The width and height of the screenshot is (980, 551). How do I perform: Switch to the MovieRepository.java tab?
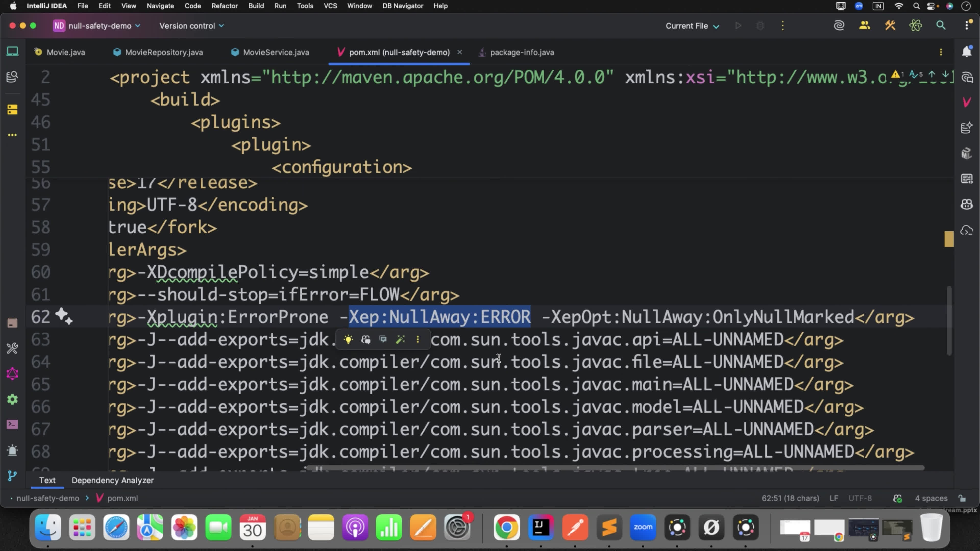coord(158,52)
